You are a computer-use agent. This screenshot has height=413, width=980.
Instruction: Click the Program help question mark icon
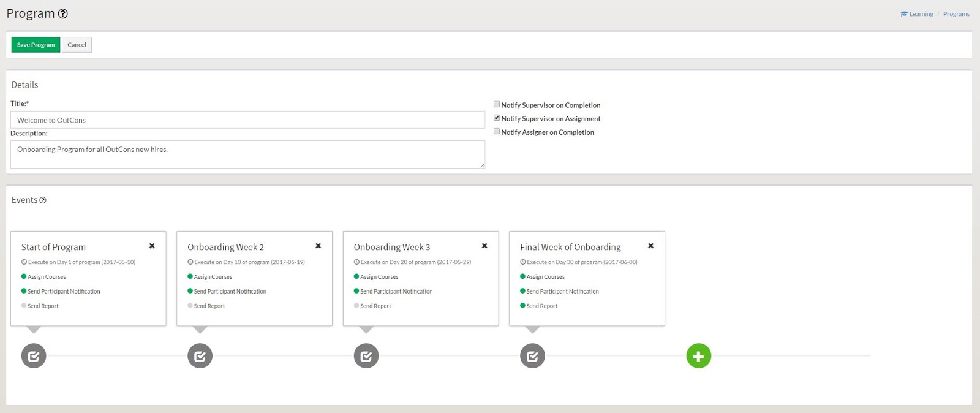tap(63, 13)
